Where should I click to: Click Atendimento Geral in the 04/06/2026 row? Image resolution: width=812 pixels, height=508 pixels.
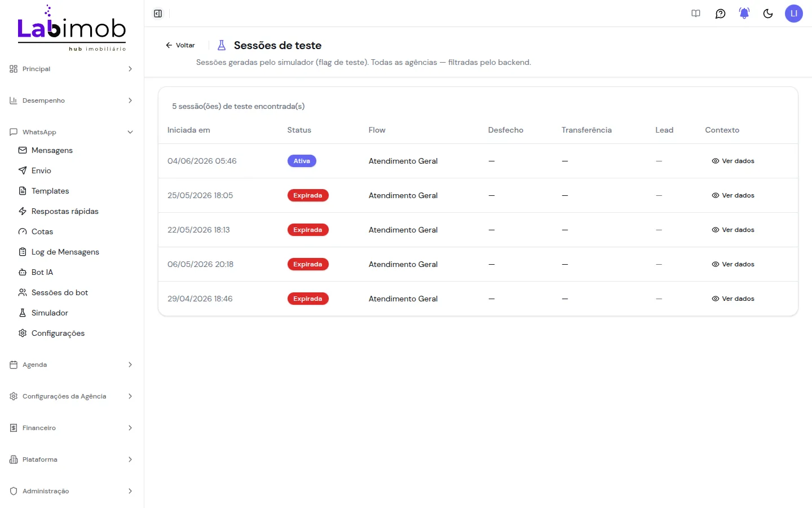point(403,161)
